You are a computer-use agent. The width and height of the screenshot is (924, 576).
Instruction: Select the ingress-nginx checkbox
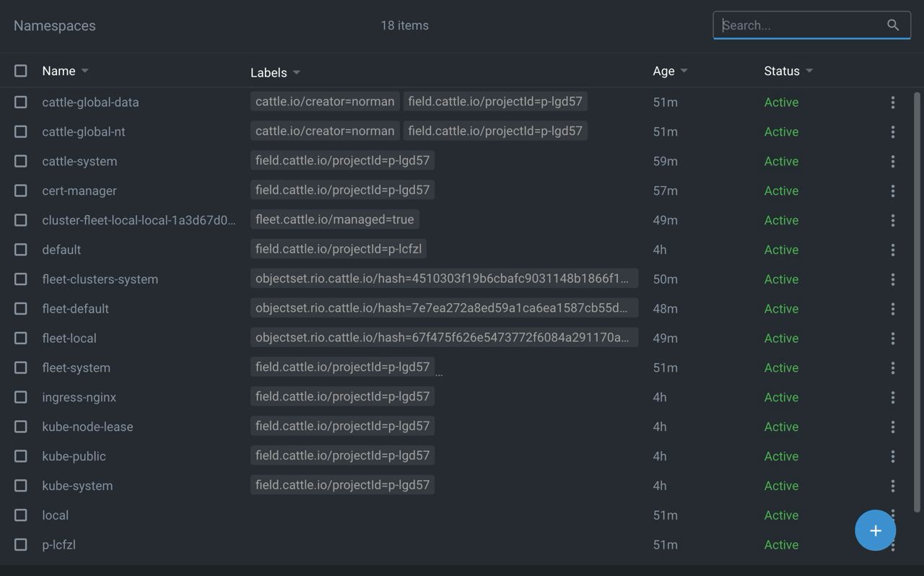coord(21,398)
